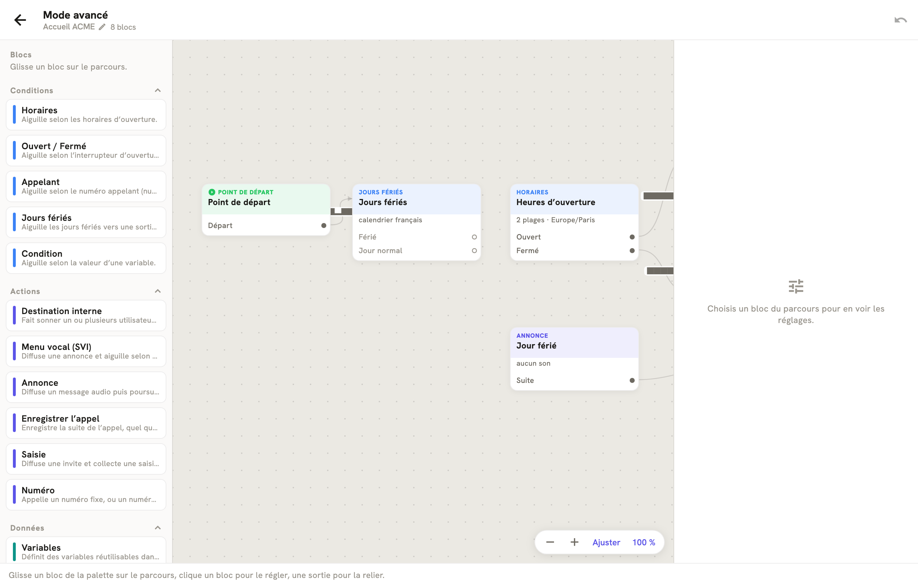Click the Ouvert output port dot

point(632,237)
